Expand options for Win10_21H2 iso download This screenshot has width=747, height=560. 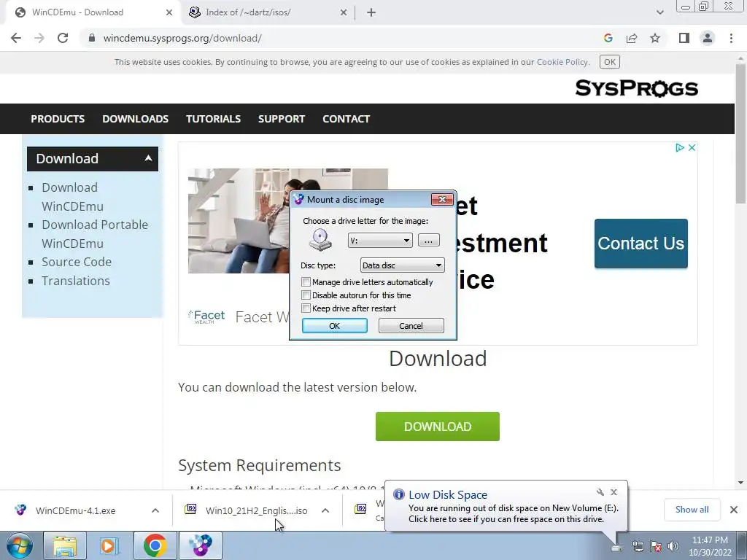pos(325,510)
